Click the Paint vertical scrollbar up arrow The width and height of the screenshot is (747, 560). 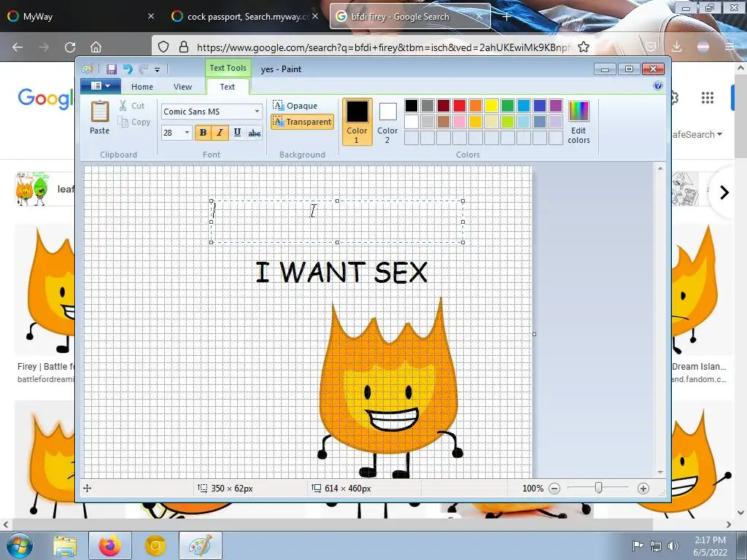pyautogui.click(x=660, y=168)
